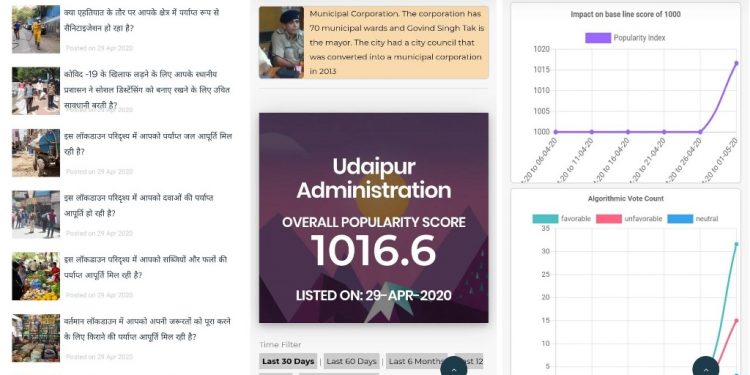Click the favorable line peak data point
This screenshot has height=375, width=750.
tap(737, 244)
